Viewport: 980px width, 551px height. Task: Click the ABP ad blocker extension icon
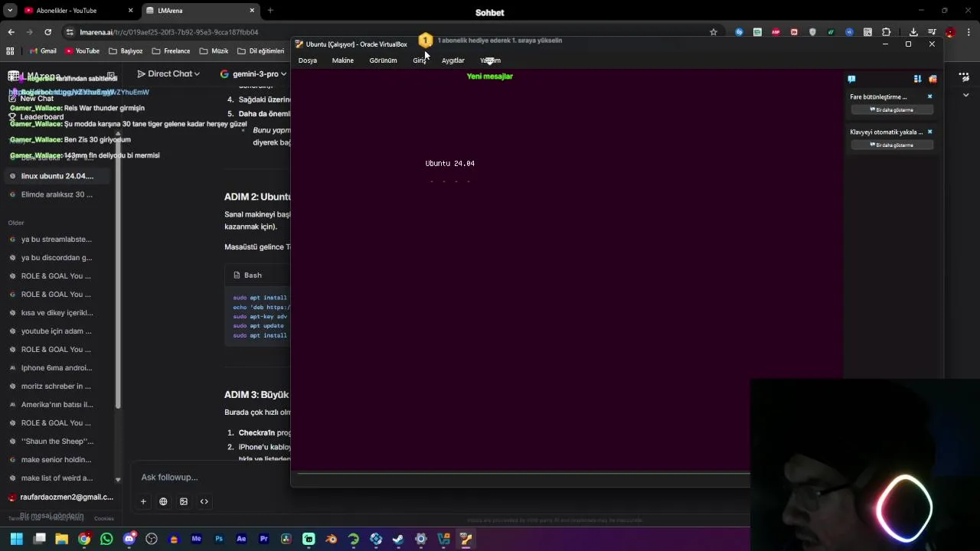[776, 32]
